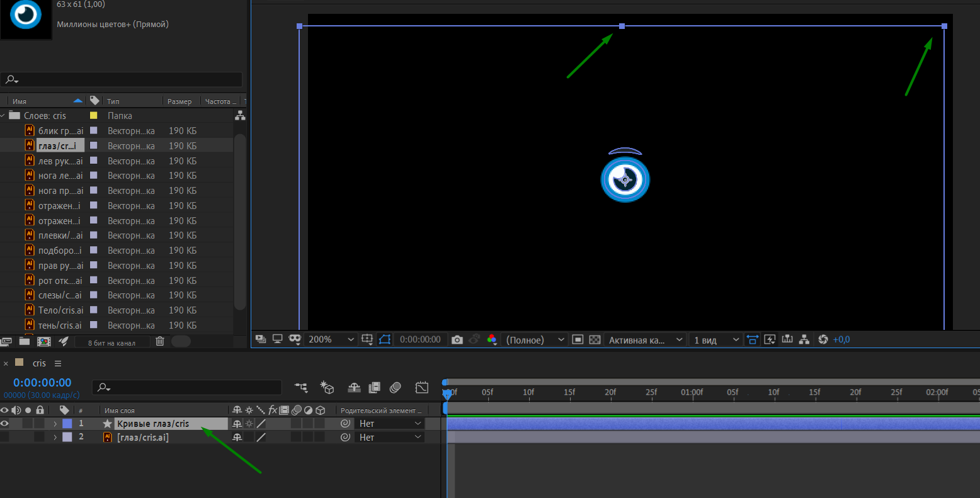This screenshot has height=498, width=980.
Task: Open parent dropdown Нет for layer 1
Action: 389,424
